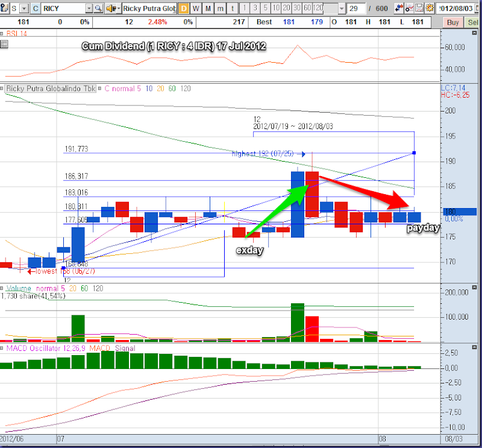Open the minute interval dropdown arrow
Viewport: 482px width, 448px height.
pos(342,9)
